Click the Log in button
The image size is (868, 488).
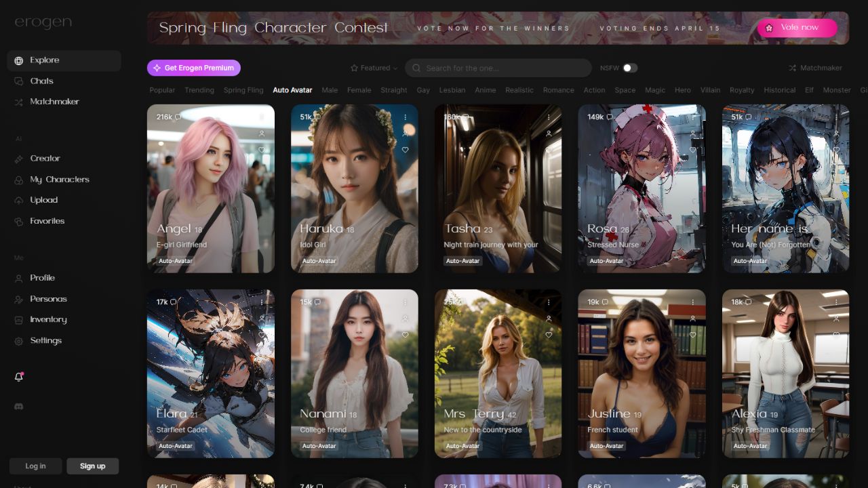35,466
